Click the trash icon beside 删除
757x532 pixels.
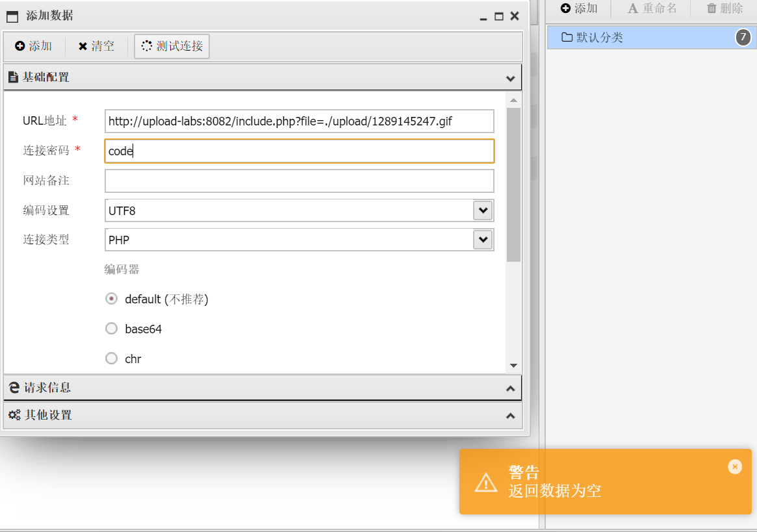[x=712, y=8]
